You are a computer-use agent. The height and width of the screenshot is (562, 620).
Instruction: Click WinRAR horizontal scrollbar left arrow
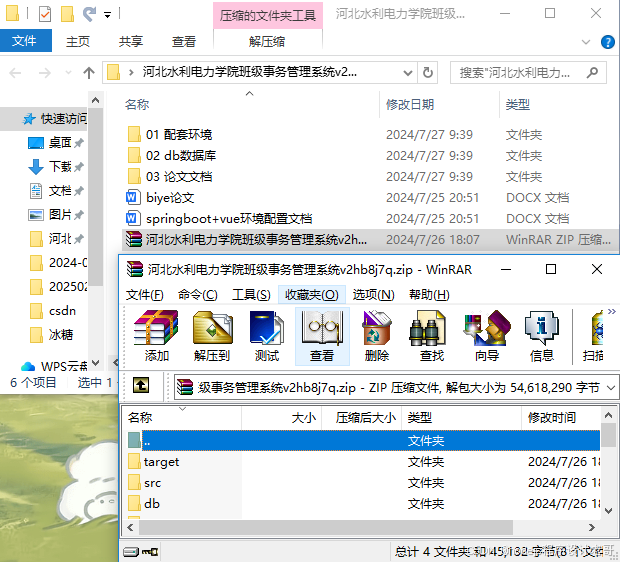[130, 527]
